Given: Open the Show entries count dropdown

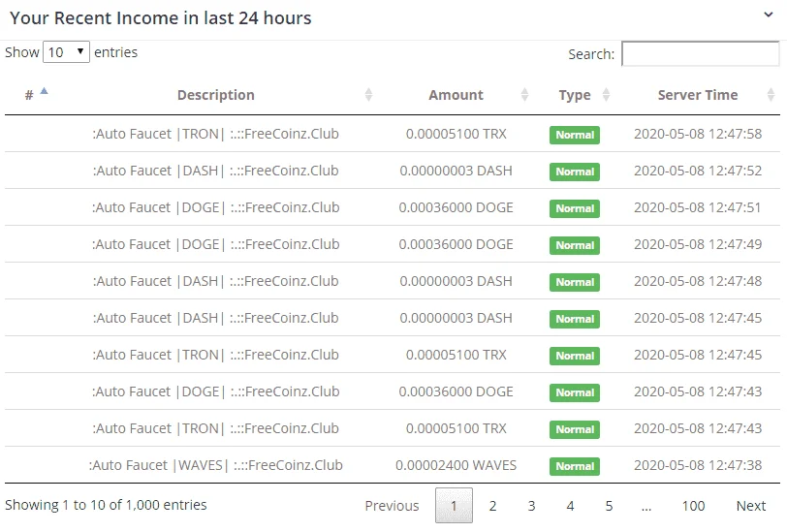Looking at the screenshot, I should tap(66, 52).
